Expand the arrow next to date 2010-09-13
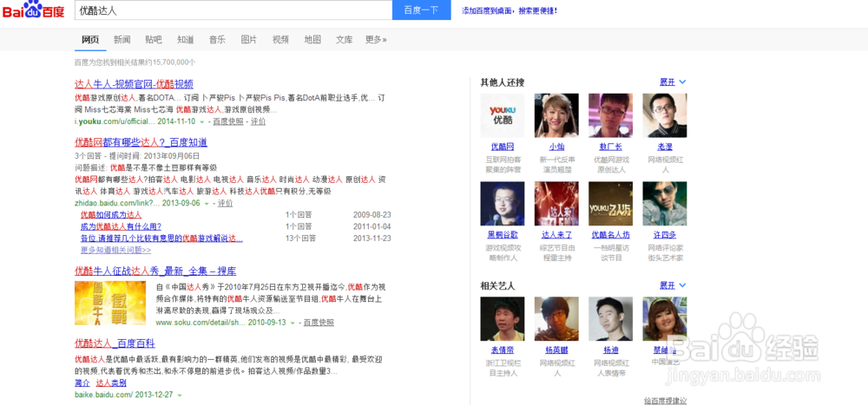 293,323
